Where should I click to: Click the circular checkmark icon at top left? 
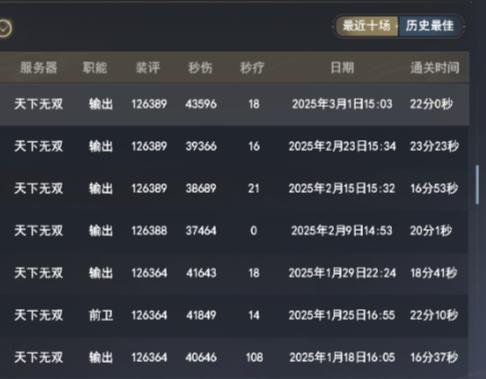click(x=4, y=29)
